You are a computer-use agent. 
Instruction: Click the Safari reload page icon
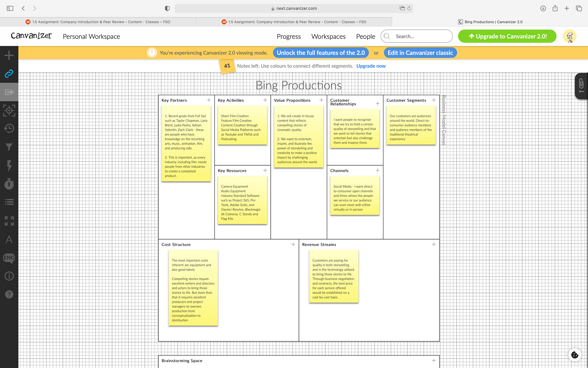[x=409, y=8]
